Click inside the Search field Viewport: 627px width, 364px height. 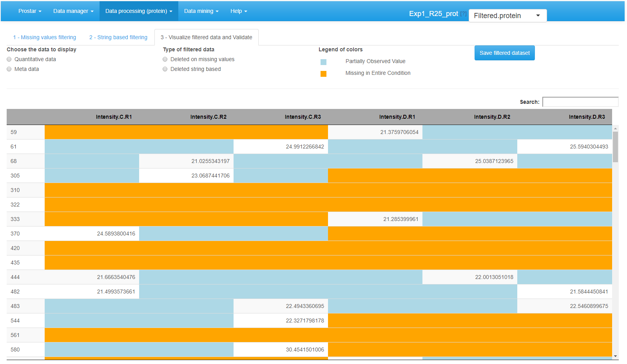(580, 101)
